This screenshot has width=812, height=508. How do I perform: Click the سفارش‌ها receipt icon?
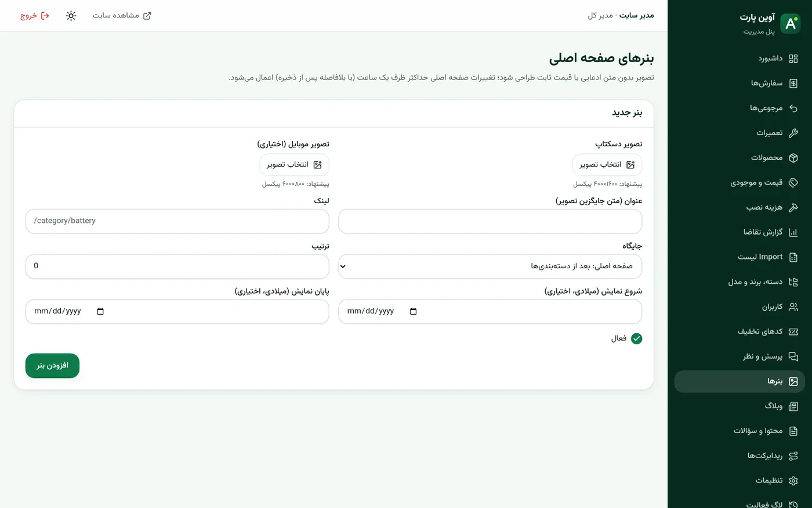pos(793,84)
